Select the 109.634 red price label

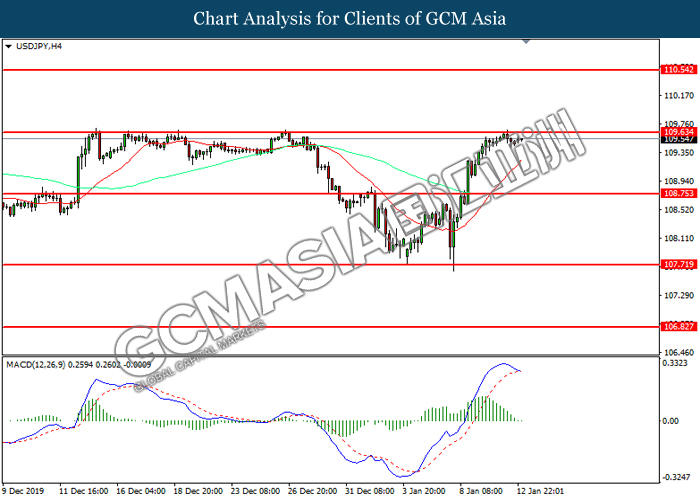[x=679, y=132]
